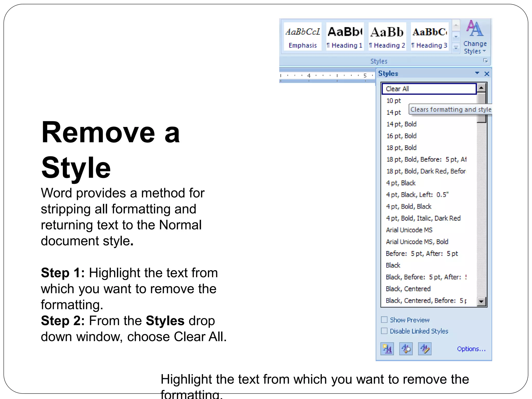Viewport: 532px width, 399px height.
Task: Select the 'Arial Unicode MS' style entry
Action: pyautogui.click(x=429, y=230)
